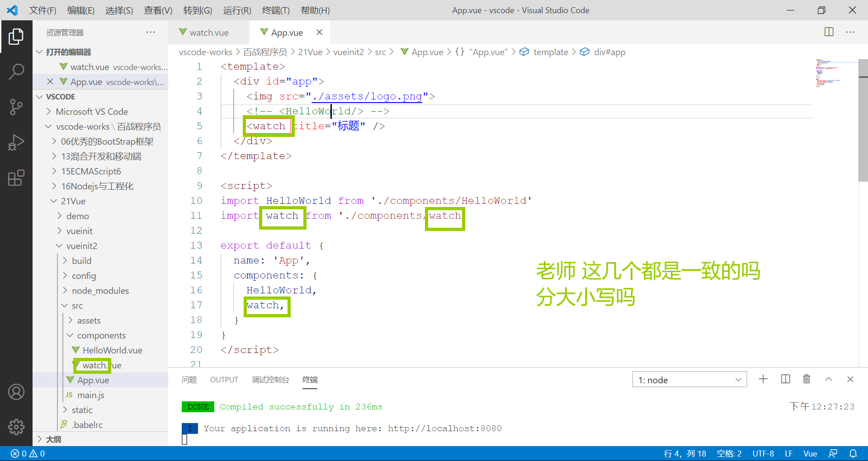Switch to the OUTPUT panel tab
This screenshot has width=868, height=461.
(224, 380)
